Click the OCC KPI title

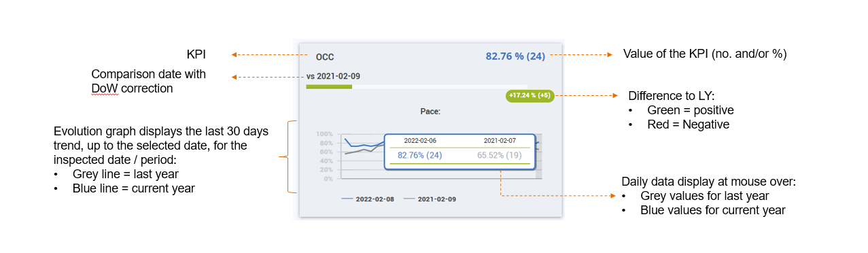324,57
